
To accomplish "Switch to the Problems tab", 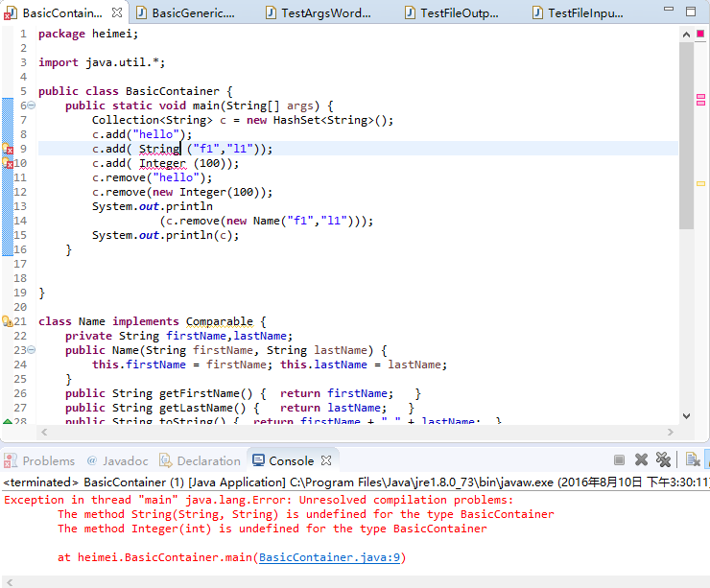I will tap(48, 460).
